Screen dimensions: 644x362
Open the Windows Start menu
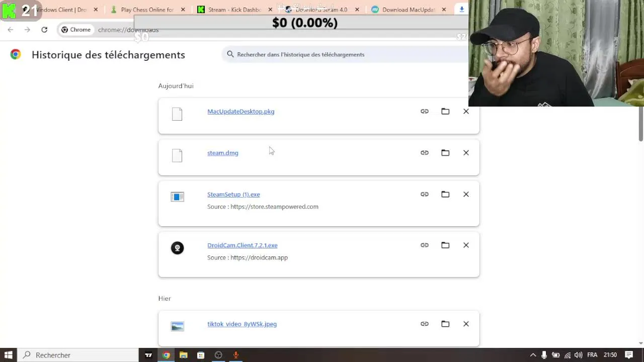tap(9, 355)
